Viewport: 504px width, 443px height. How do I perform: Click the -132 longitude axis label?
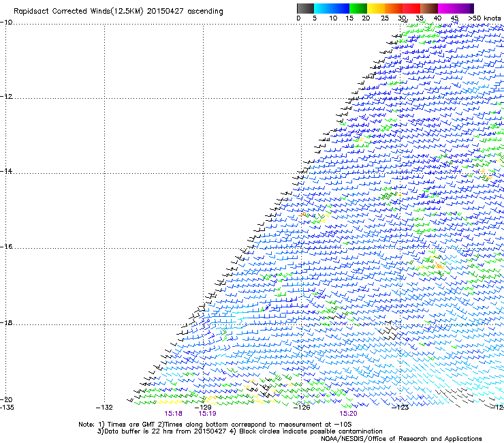pyautogui.click(x=104, y=408)
